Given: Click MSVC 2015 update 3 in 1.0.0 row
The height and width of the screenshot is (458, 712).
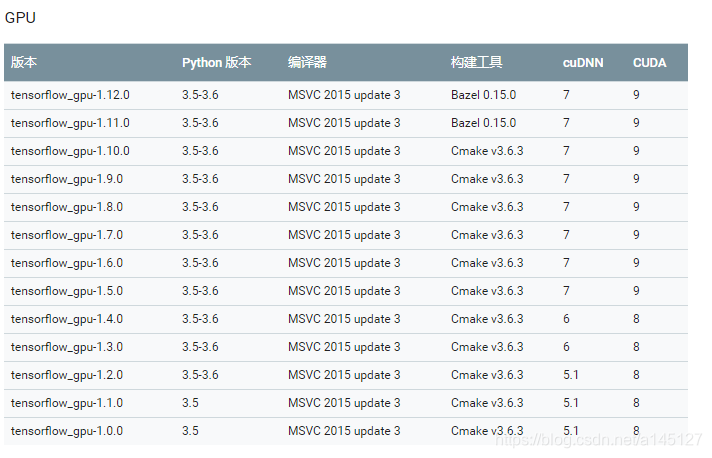Looking at the screenshot, I should coord(344,431).
